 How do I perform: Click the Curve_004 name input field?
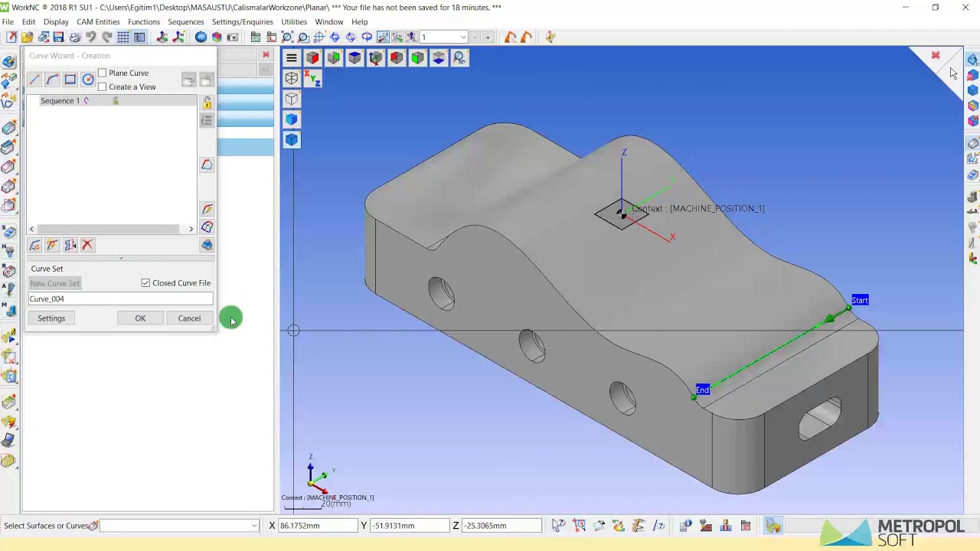(120, 299)
